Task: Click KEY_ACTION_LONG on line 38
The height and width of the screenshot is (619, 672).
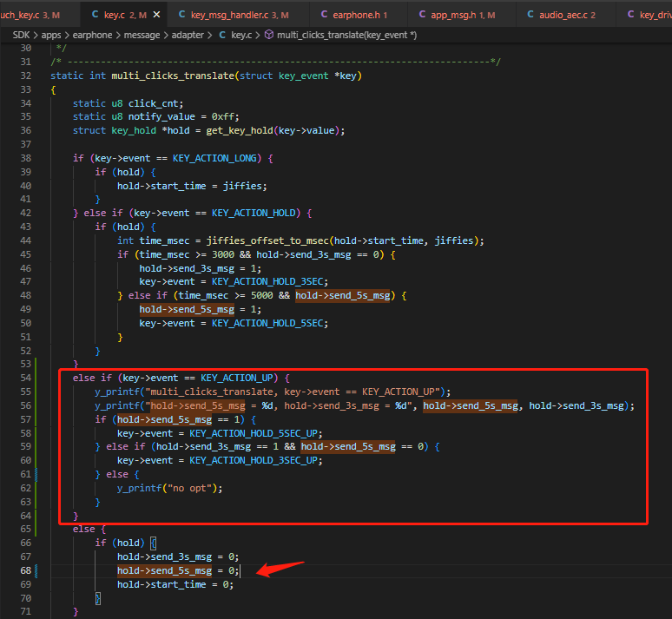Action: 214,158
